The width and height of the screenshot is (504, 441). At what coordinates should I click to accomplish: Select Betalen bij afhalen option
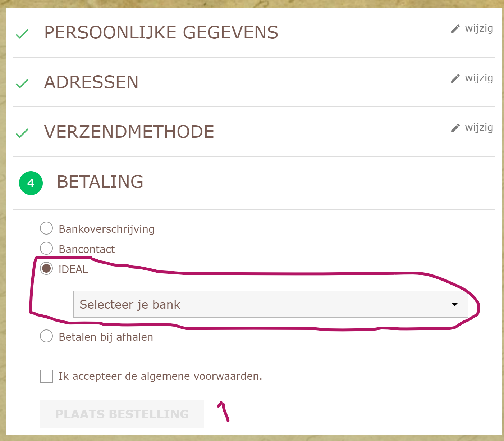tap(46, 336)
